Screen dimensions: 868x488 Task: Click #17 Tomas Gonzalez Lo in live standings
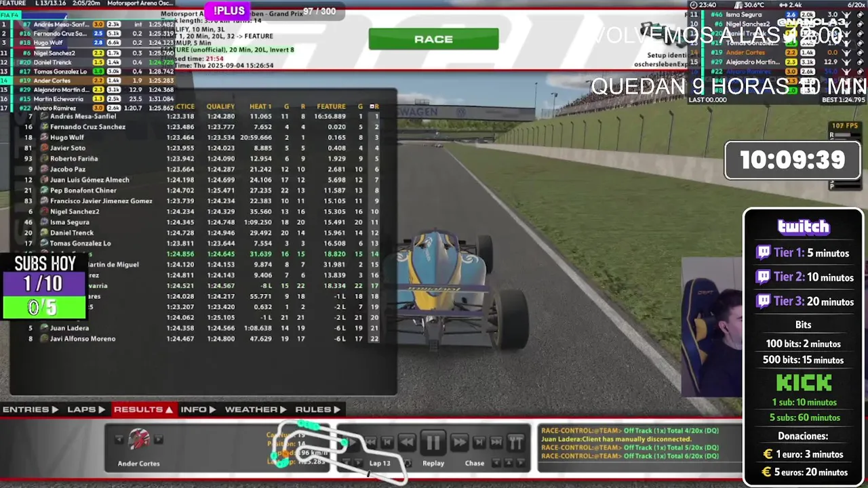click(87, 71)
